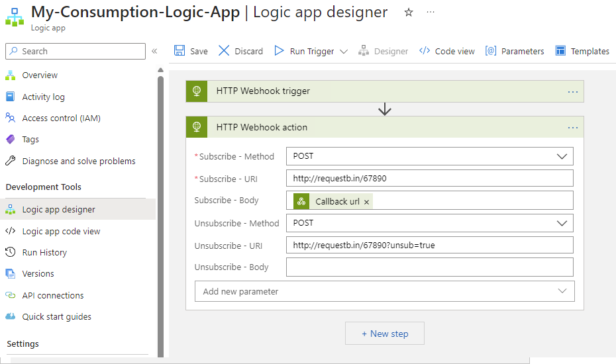Open HTTP Webhook trigger ellipsis menu
This screenshot has height=364, width=616.
[573, 92]
